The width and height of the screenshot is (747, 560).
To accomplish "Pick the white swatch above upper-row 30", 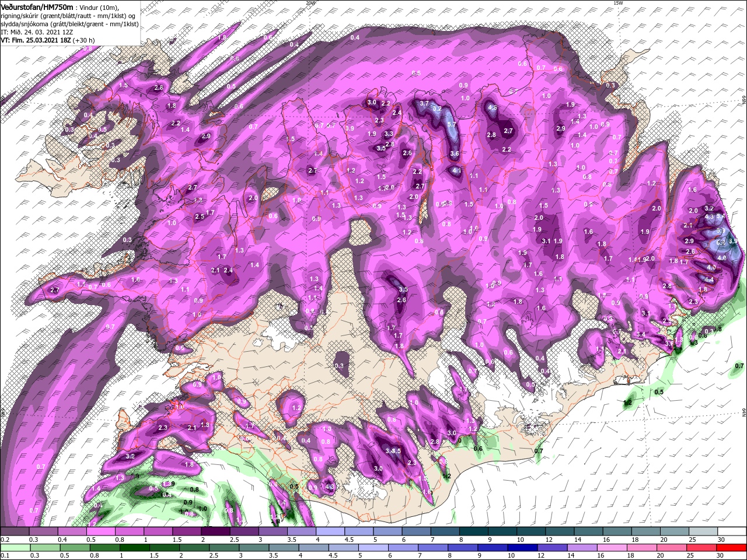I will 732,531.
